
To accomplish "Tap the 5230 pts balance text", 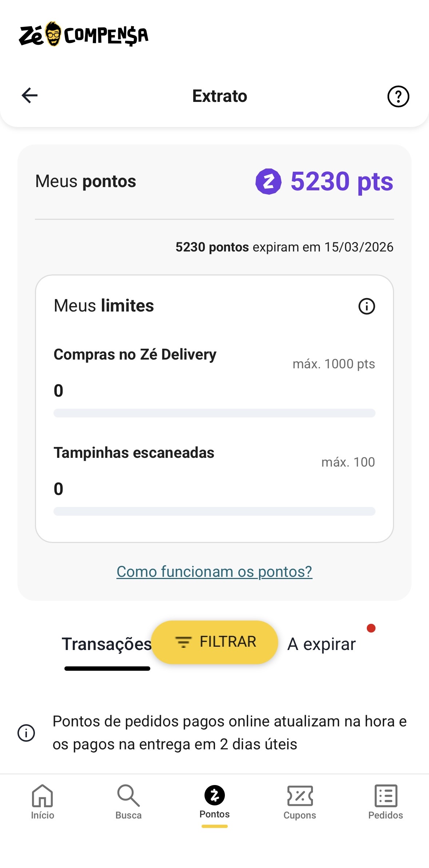I will tap(342, 181).
